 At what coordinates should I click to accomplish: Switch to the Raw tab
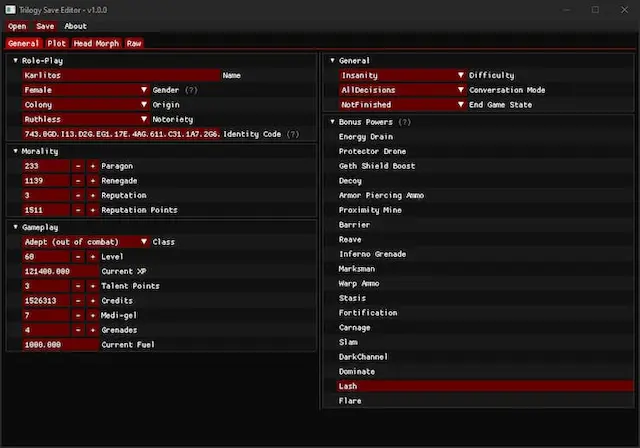134,43
